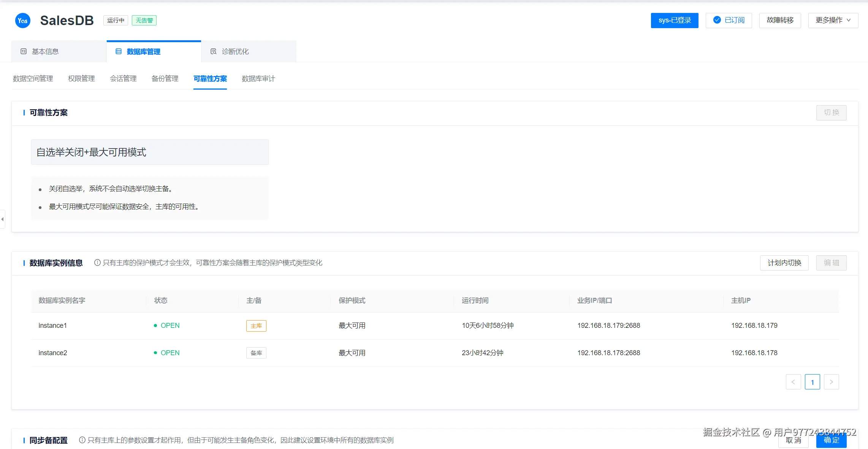Click the 基本信息 tab icon

click(24, 51)
